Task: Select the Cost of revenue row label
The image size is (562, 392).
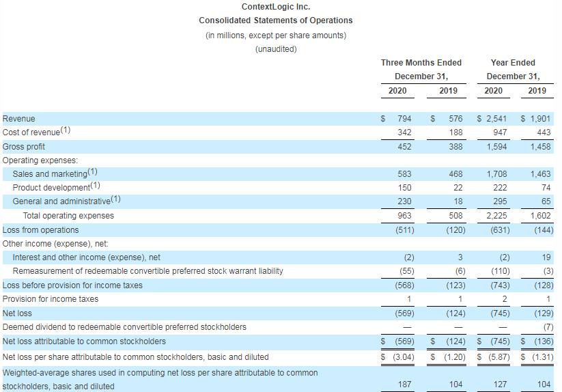Action: point(36,132)
